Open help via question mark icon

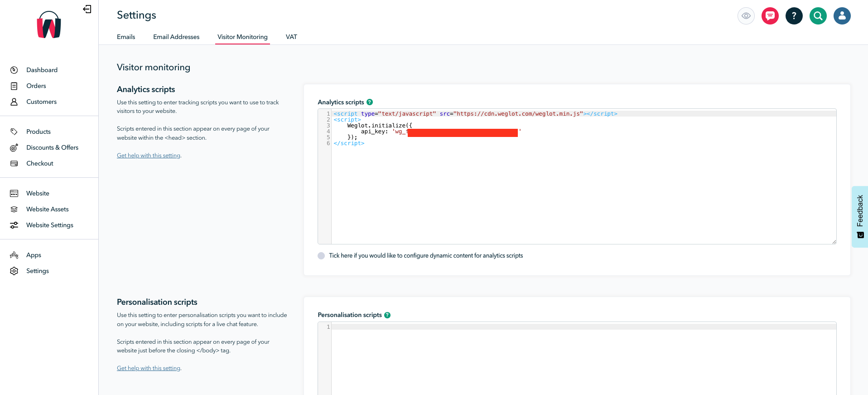tap(794, 16)
